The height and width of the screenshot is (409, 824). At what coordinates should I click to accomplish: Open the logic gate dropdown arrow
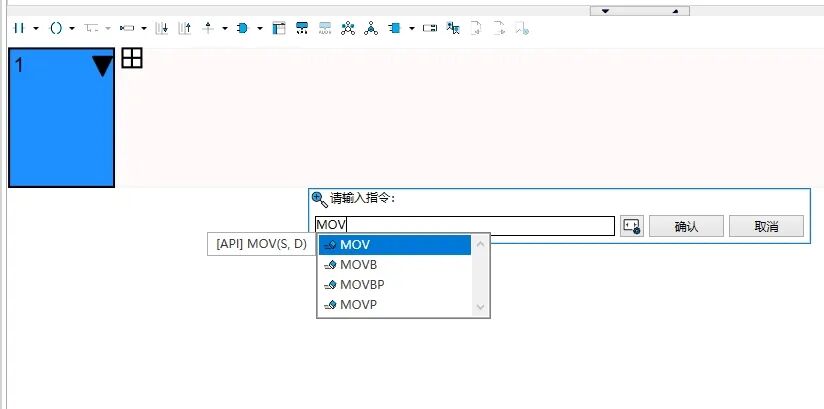point(259,28)
